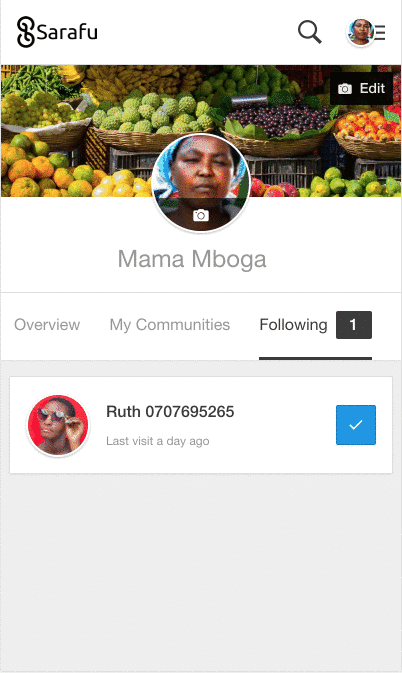Open the search magnifier icon

pos(309,32)
